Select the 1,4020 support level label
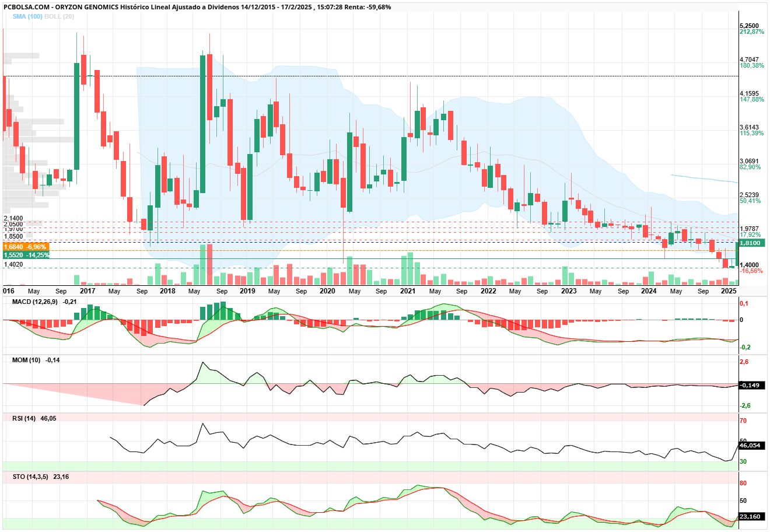 click(x=13, y=264)
